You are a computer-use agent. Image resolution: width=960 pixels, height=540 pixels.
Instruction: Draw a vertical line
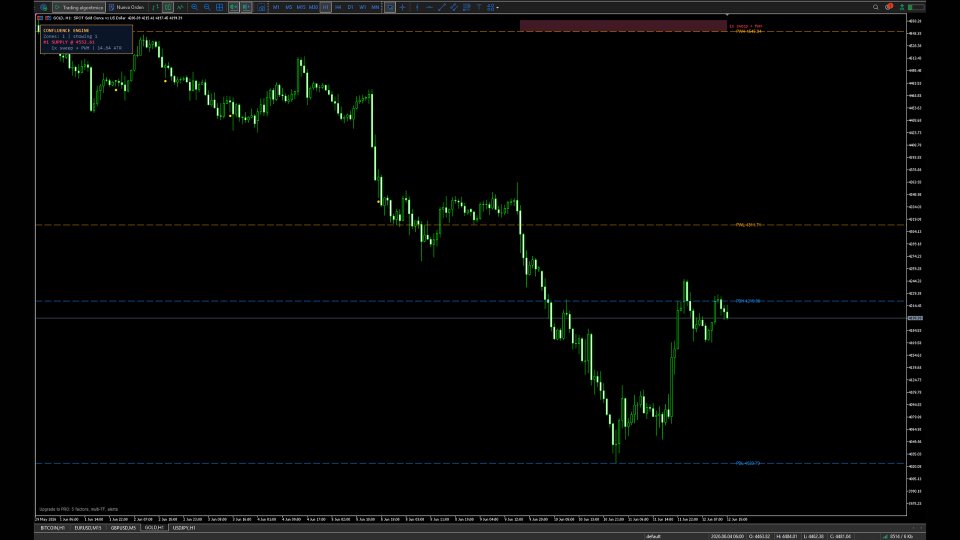point(417,7)
